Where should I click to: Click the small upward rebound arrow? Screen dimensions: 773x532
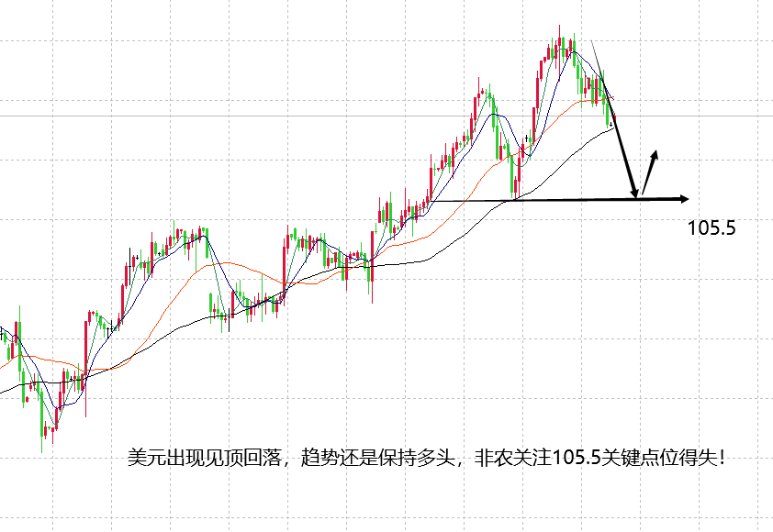tap(651, 170)
